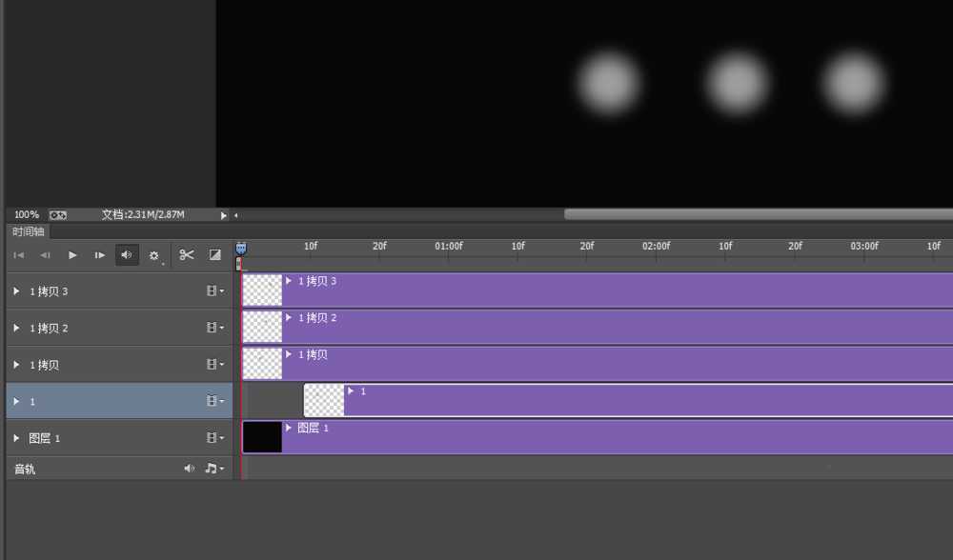Mute the 音轨 audio track
The height and width of the screenshot is (560, 953).
coord(189,469)
